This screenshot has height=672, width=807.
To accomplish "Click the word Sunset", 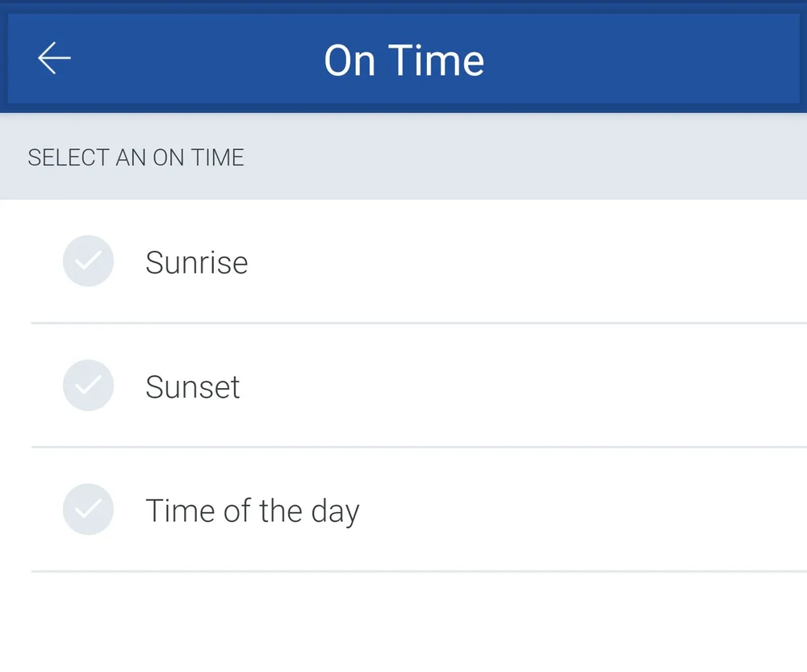I will tap(193, 387).
